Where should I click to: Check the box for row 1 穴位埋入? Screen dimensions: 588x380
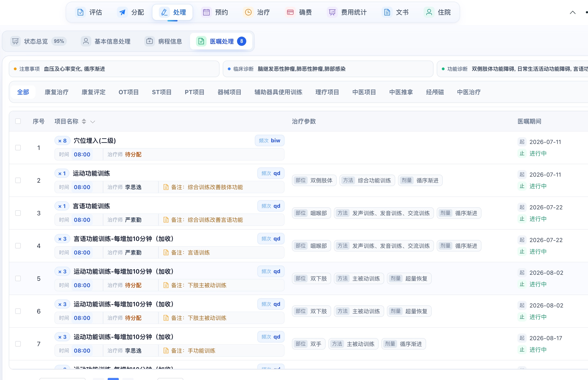[x=18, y=148]
